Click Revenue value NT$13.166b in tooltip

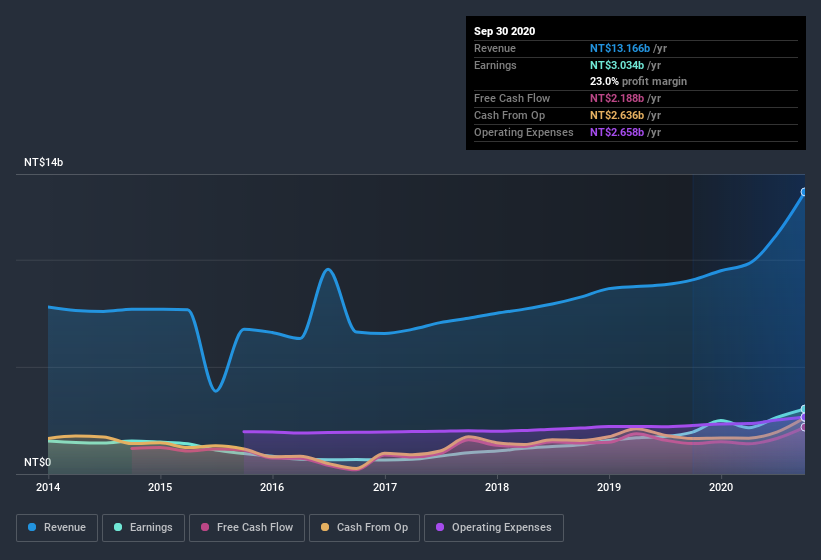[620, 48]
